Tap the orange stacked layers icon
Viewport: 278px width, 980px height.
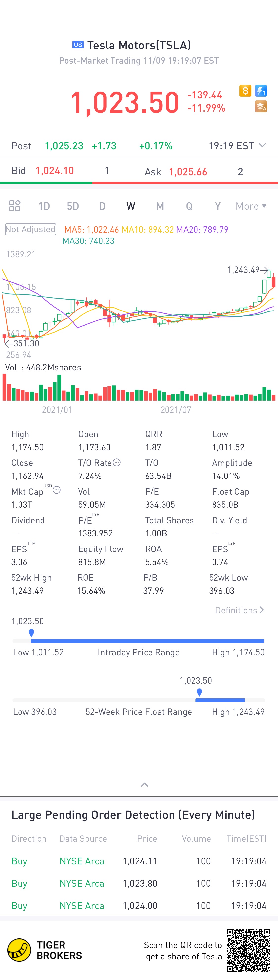pos(261,107)
